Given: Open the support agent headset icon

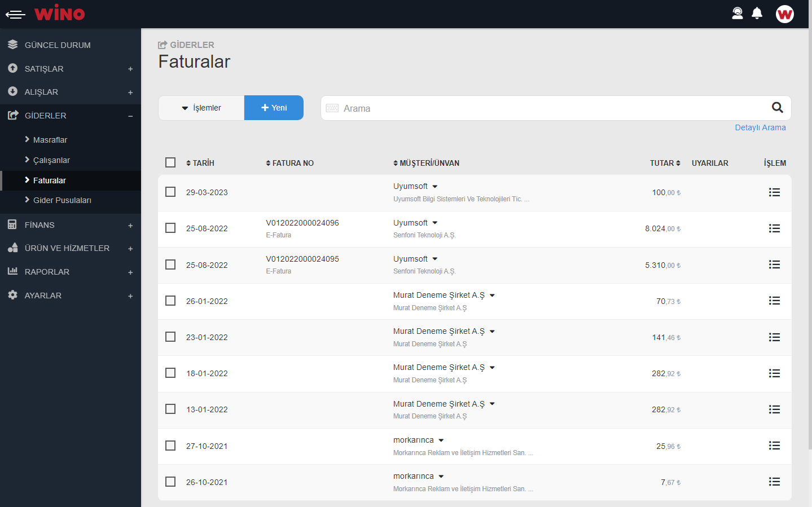Looking at the screenshot, I should pyautogui.click(x=737, y=14).
